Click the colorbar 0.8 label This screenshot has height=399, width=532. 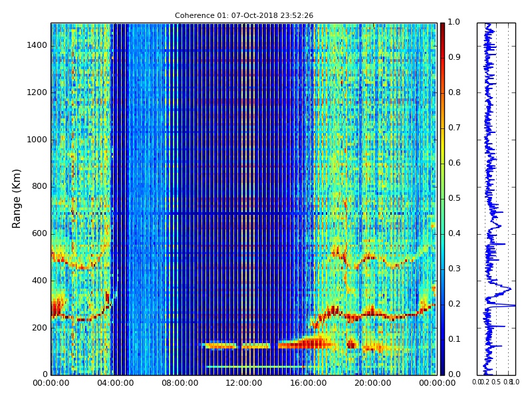(x=454, y=92)
